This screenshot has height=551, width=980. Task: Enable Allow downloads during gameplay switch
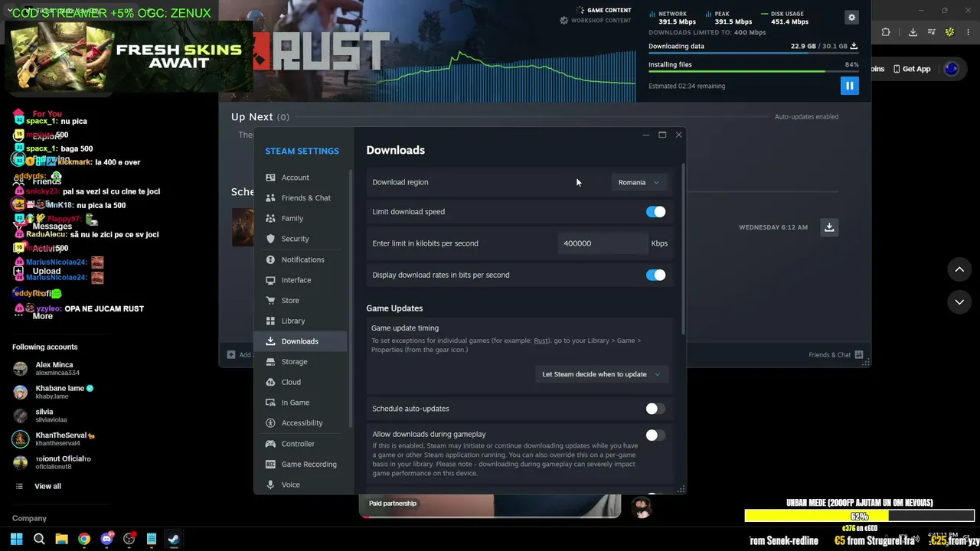pyautogui.click(x=655, y=435)
